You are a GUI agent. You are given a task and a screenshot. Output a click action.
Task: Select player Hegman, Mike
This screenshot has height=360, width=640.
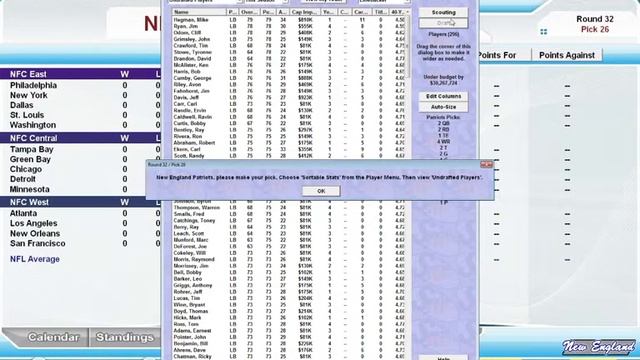pyautogui.click(x=191, y=20)
